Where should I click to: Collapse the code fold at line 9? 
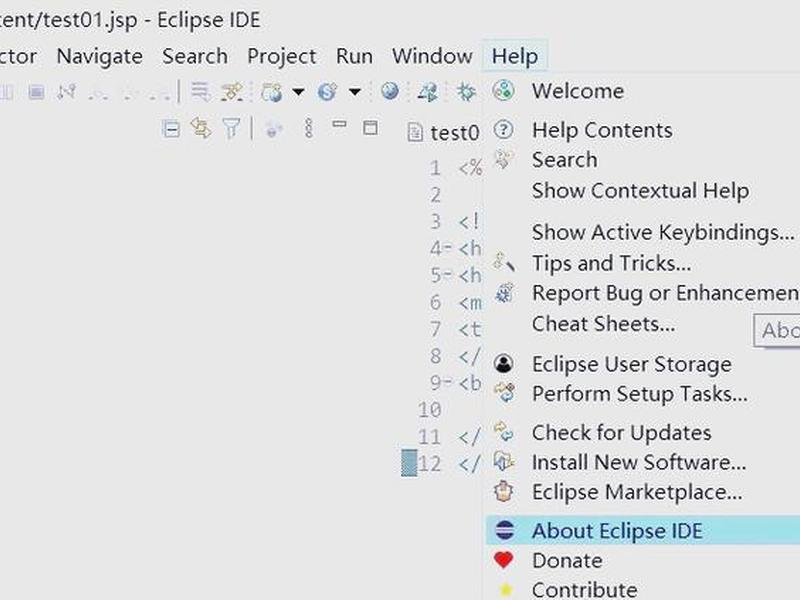pos(448,381)
